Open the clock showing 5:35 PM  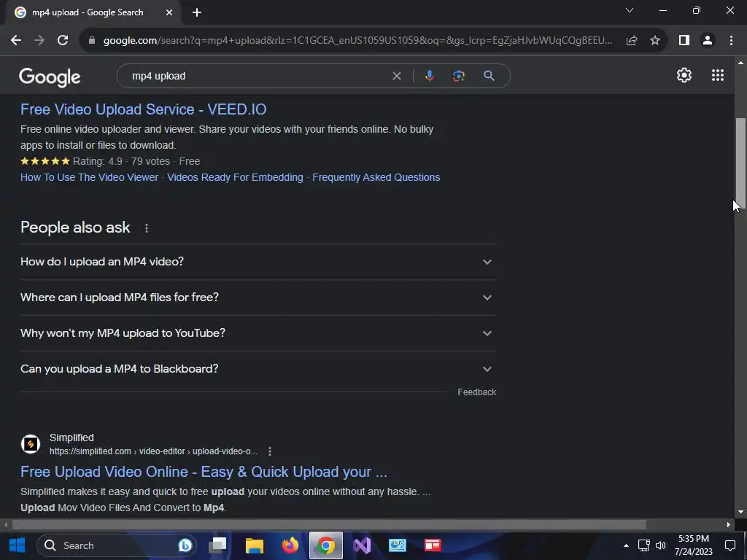pyautogui.click(x=694, y=545)
